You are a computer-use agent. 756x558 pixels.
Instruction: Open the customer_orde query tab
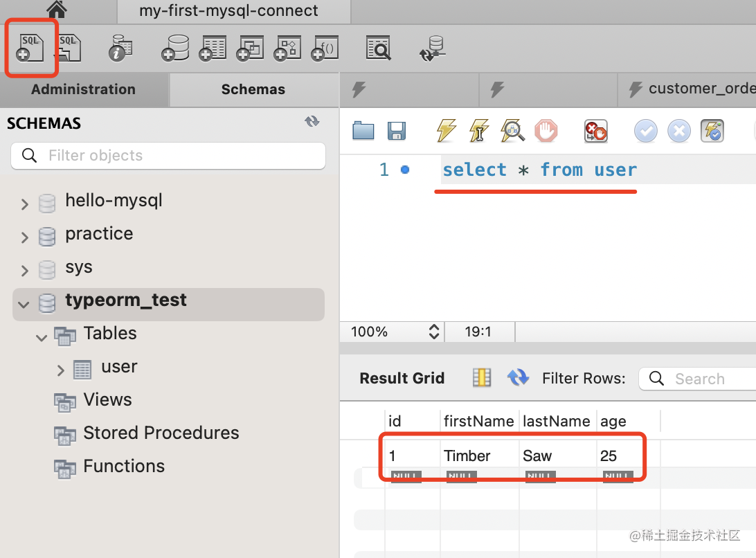coord(692,89)
